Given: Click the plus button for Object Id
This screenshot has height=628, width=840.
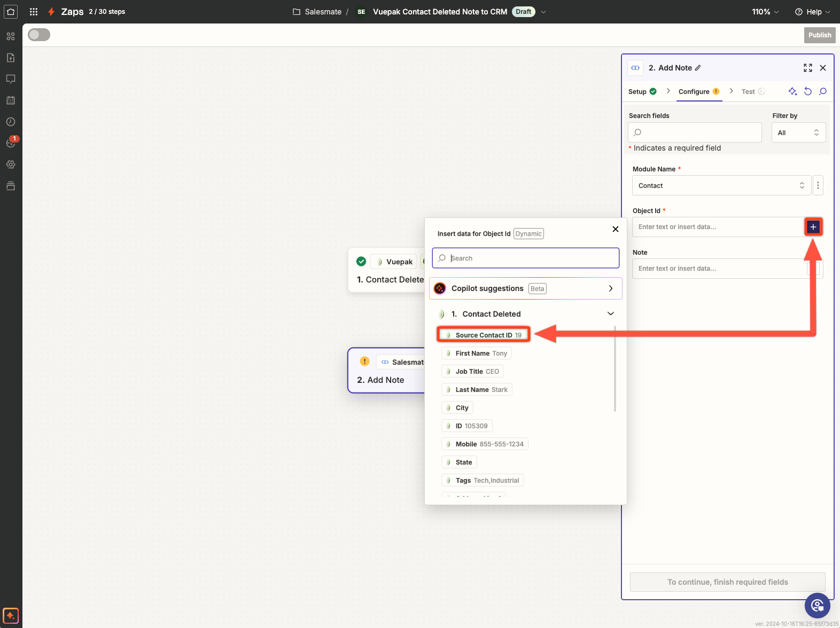Looking at the screenshot, I should (x=813, y=227).
